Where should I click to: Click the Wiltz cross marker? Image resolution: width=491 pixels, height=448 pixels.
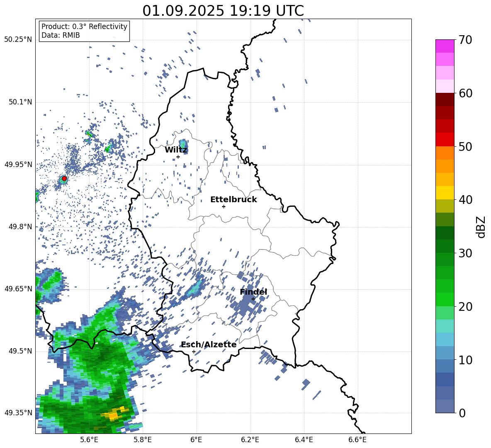[178, 157]
